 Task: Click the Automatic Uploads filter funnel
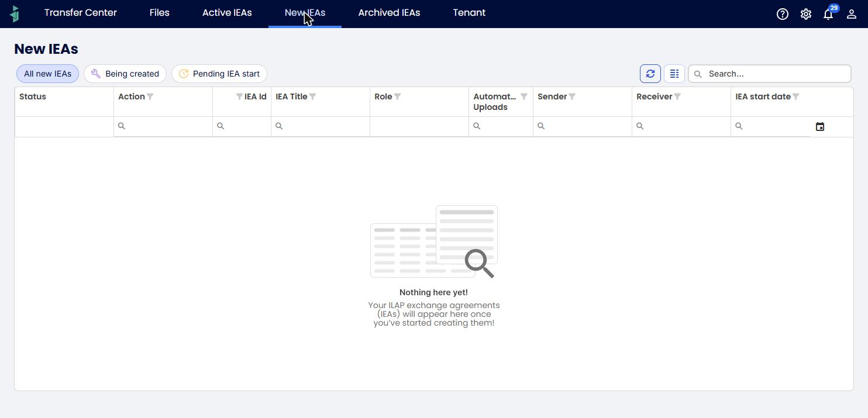524,96
